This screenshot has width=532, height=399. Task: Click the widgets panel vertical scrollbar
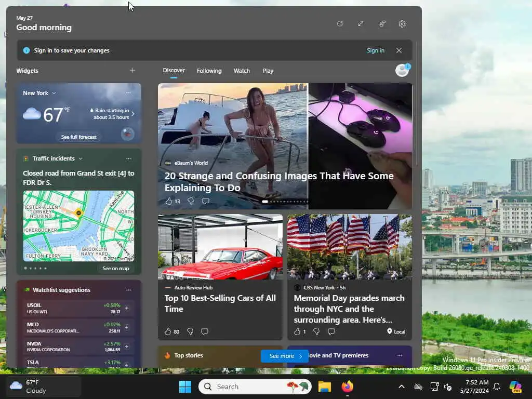(x=417, y=103)
